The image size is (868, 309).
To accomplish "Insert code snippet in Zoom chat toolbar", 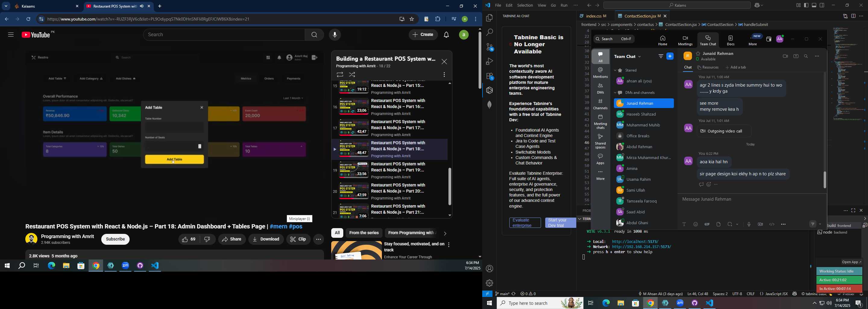I will [772, 224].
